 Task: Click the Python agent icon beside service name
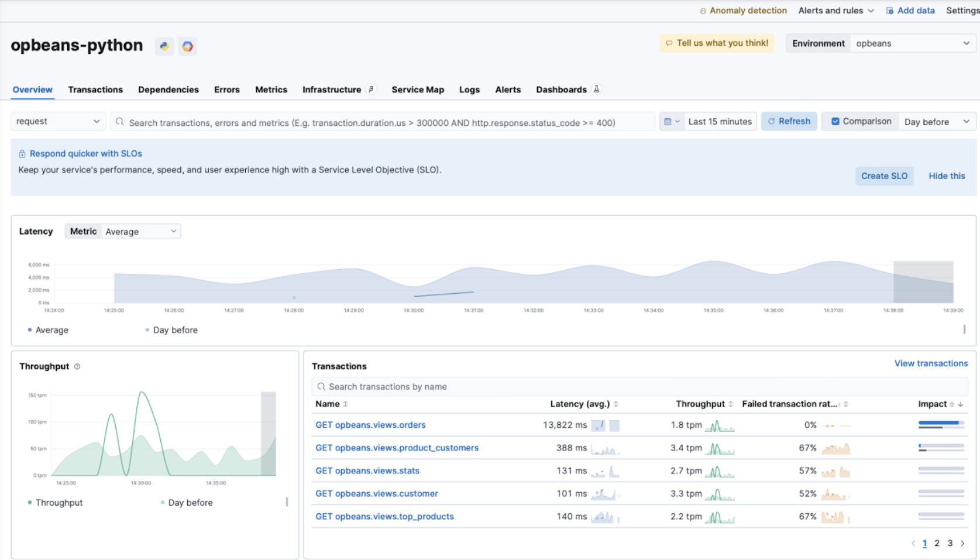coord(164,46)
